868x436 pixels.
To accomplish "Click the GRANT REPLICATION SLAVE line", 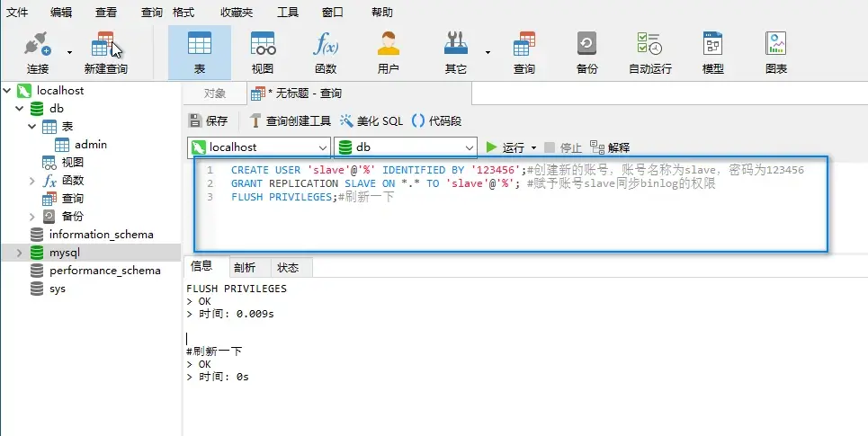I will tap(473, 183).
